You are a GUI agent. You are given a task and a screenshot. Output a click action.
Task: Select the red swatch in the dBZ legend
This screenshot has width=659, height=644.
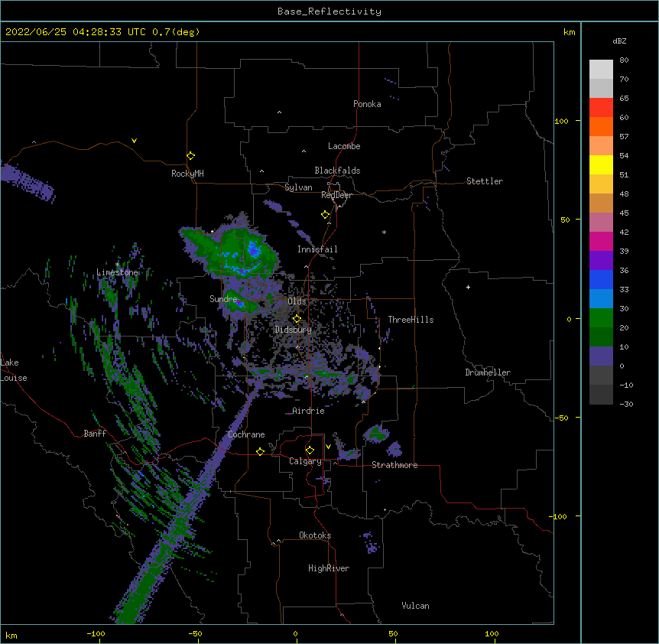(601, 108)
